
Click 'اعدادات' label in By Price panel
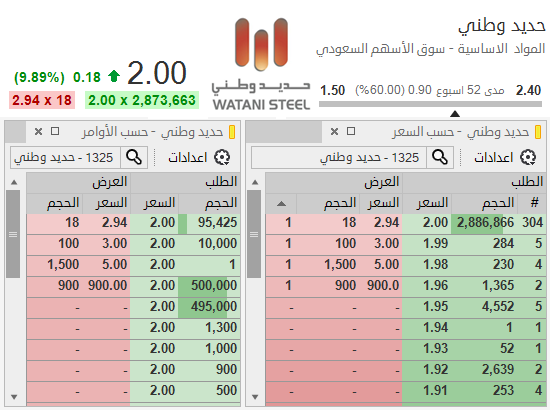[494, 157]
